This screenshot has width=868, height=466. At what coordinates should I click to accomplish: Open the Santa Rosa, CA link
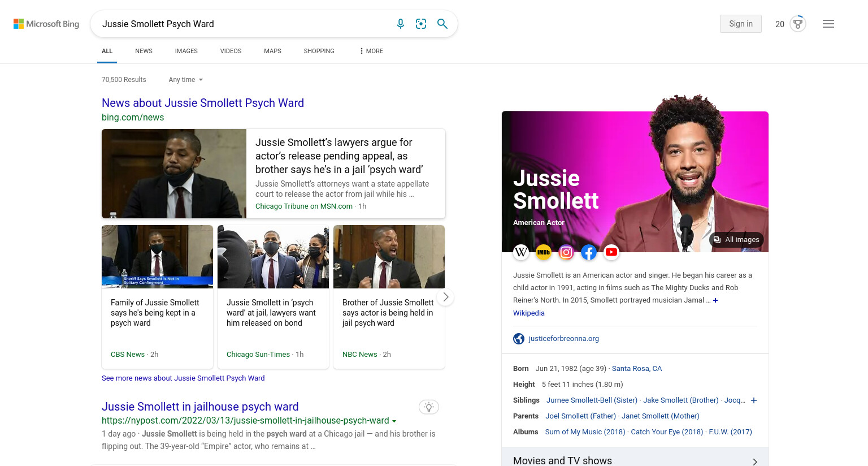[x=637, y=369]
